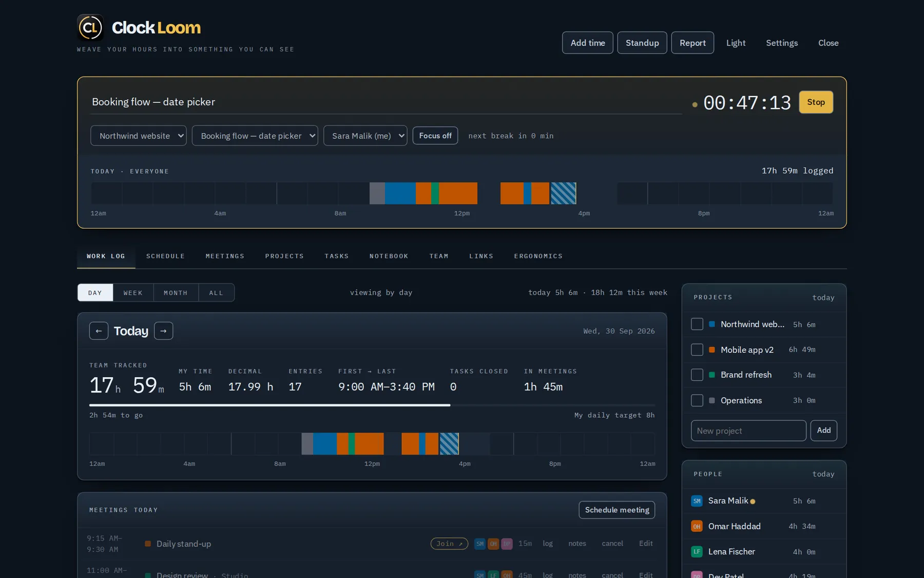
Task: Click the New project input field
Action: [x=748, y=431]
